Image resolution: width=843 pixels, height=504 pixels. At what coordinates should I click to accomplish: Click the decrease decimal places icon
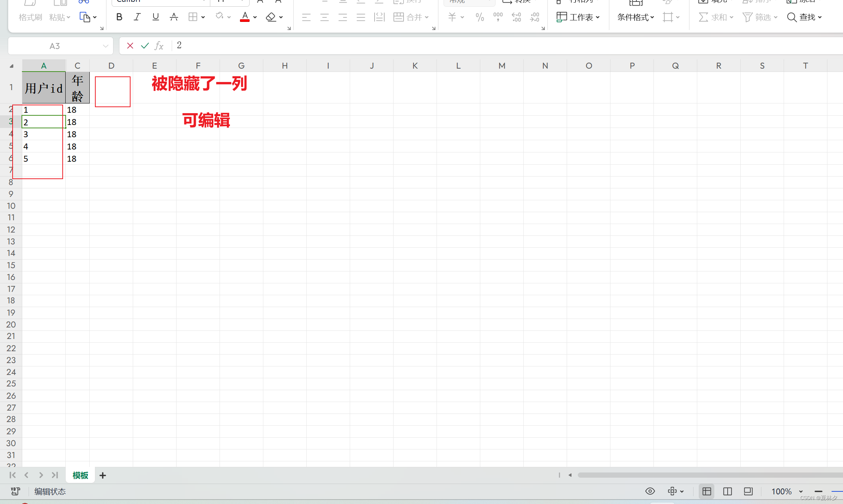click(x=535, y=17)
